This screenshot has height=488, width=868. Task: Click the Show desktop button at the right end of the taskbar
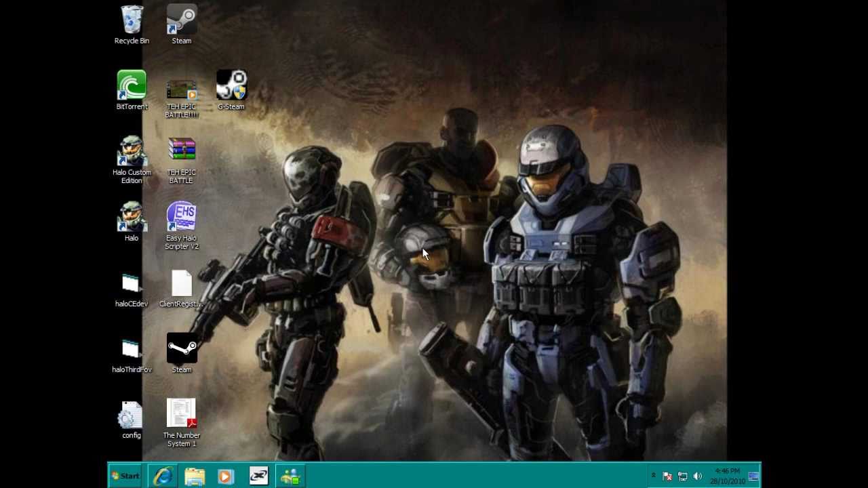pyautogui.click(x=754, y=476)
